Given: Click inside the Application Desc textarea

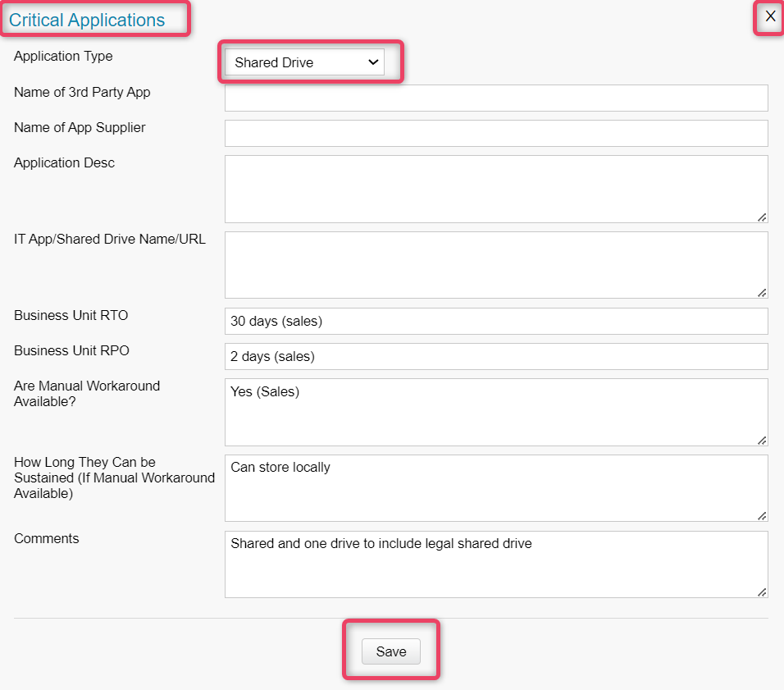Looking at the screenshot, I should click(x=496, y=190).
